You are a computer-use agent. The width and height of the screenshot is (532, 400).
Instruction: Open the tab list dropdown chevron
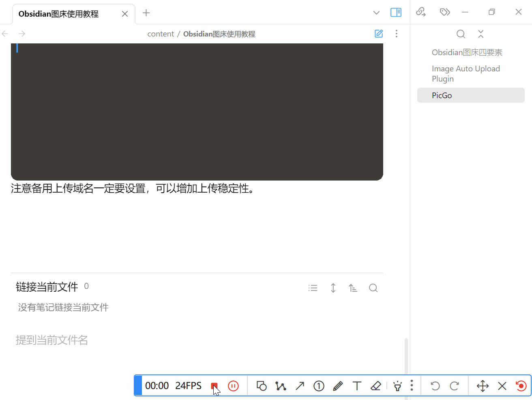click(x=376, y=13)
